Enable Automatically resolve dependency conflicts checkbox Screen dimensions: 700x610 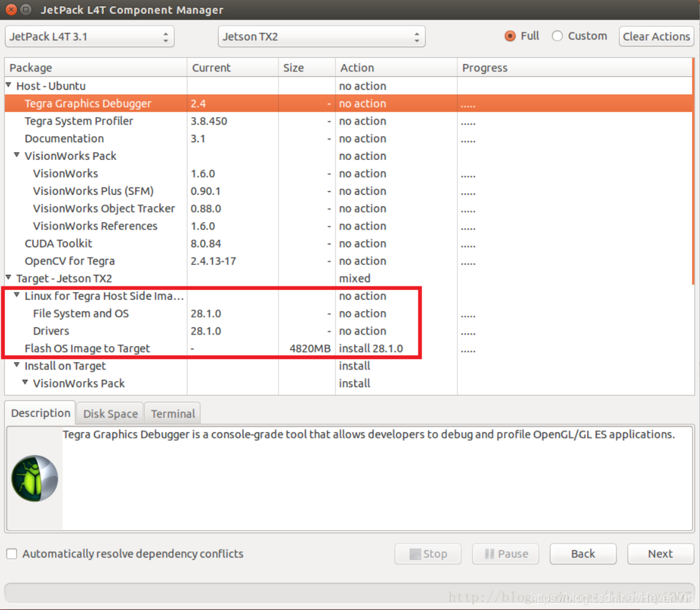(x=12, y=554)
